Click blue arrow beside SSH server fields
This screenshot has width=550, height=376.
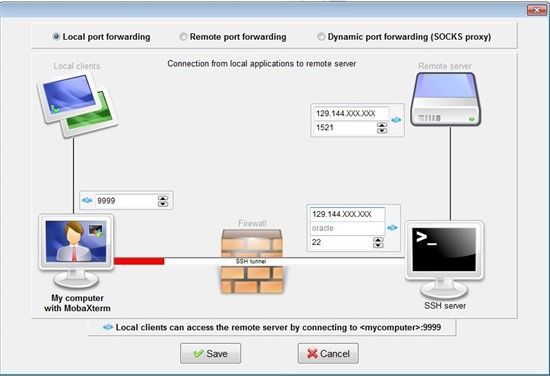tap(392, 228)
